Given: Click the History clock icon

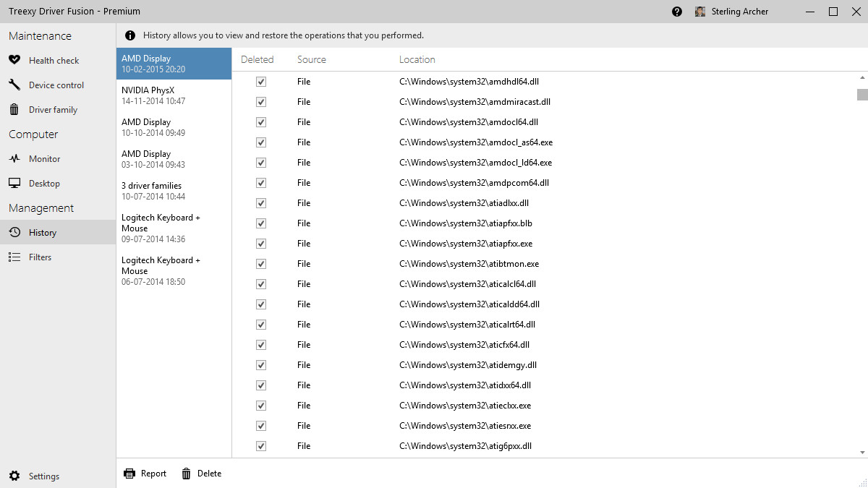Looking at the screenshot, I should tap(14, 233).
